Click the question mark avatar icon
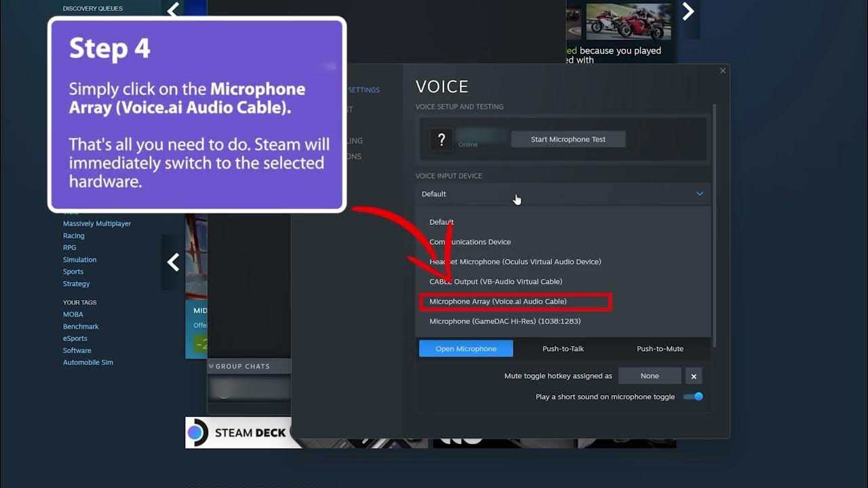This screenshot has height=488, width=868. pos(441,140)
